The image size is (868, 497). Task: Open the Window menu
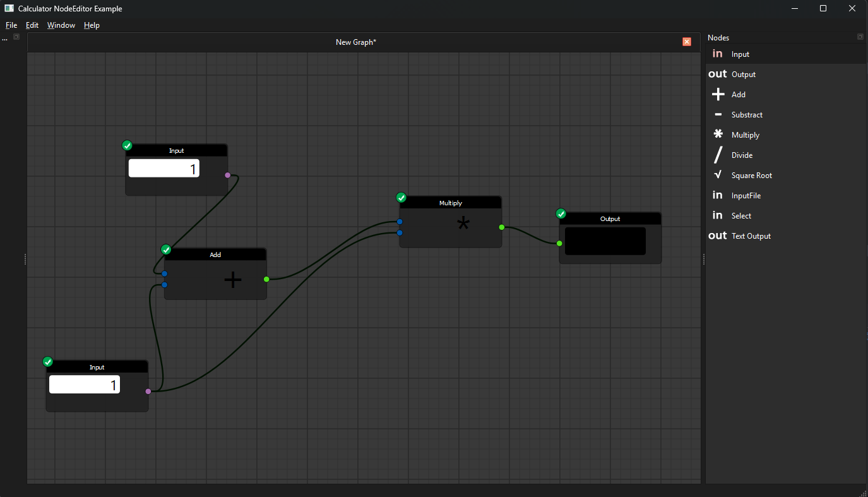[x=61, y=25]
